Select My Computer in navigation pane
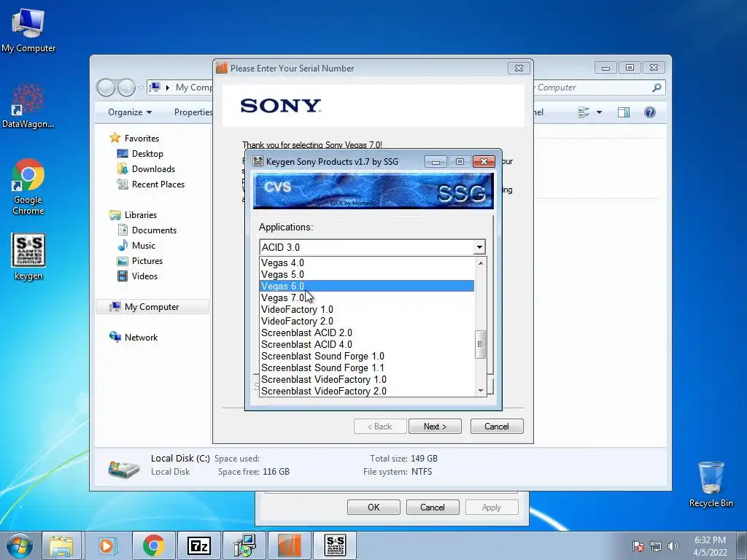747x560 pixels. tap(152, 307)
